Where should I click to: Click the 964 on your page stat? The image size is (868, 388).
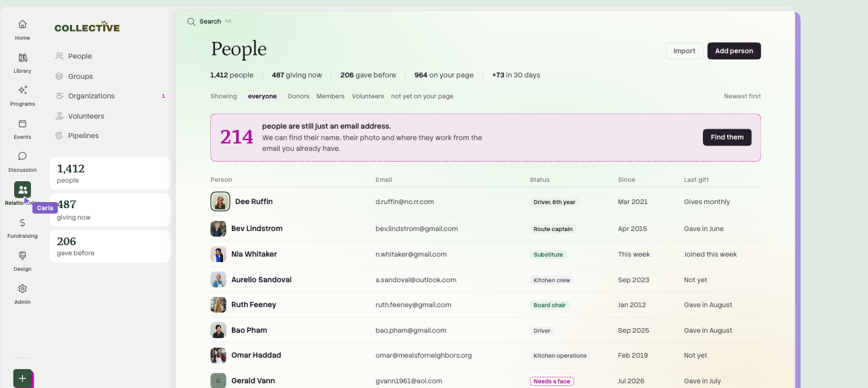[444, 75]
